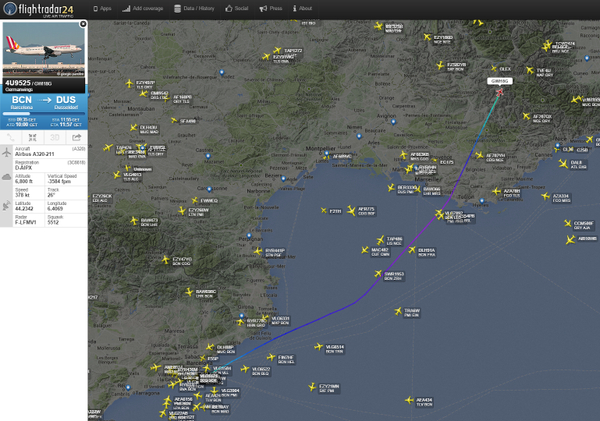Viewport: 600px width, 421px height.
Task: Open the About page
Action: (303, 8)
